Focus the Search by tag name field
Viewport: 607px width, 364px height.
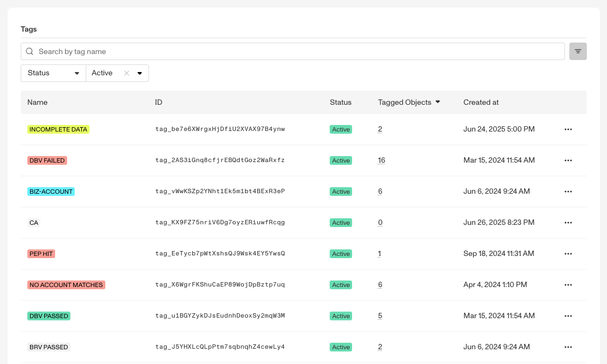(x=293, y=51)
